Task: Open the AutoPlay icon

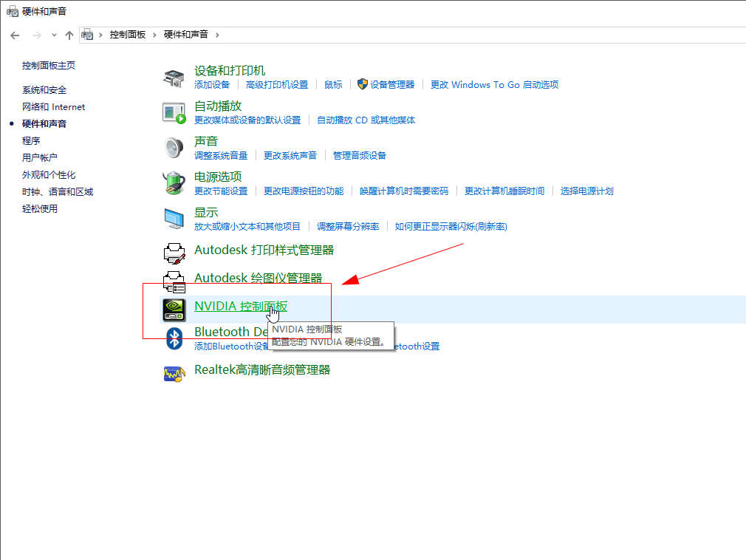Action: [174, 113]
